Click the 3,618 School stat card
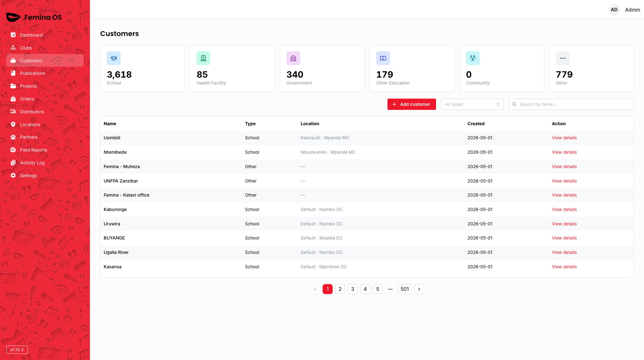This screenshot has height=360, width=644. [143, 69]
